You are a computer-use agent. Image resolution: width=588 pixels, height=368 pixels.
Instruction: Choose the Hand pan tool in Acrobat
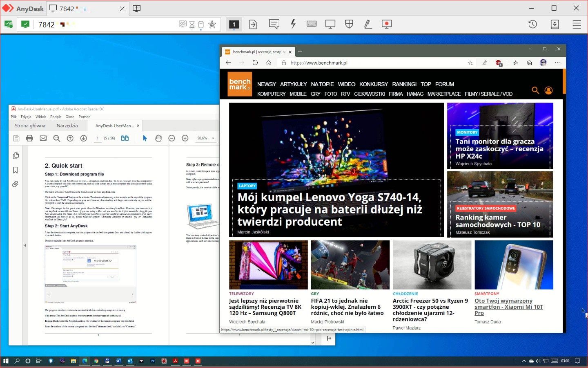(158, 138)
